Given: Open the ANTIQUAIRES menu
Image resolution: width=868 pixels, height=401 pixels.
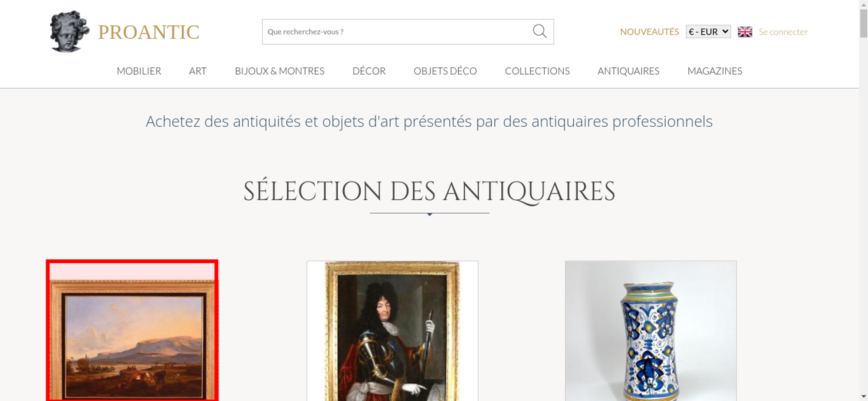Looking at the screenshot, I should pyautogui.click(x=628, y=71).
